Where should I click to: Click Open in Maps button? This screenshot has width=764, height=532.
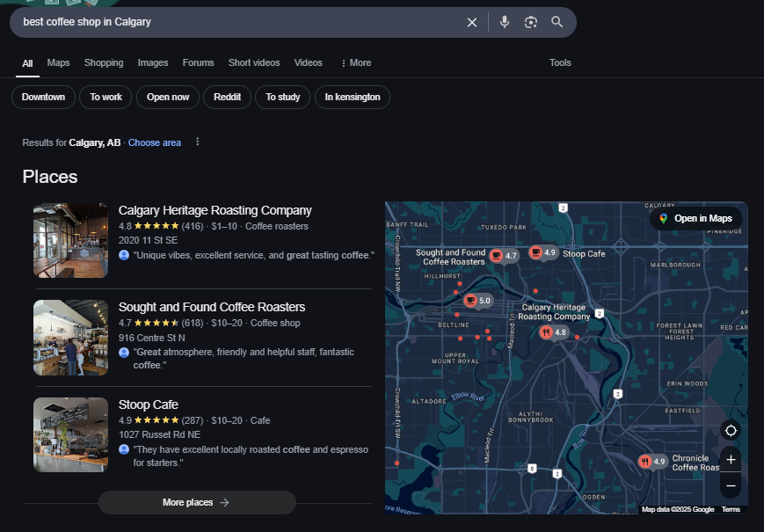click(695, 218)
